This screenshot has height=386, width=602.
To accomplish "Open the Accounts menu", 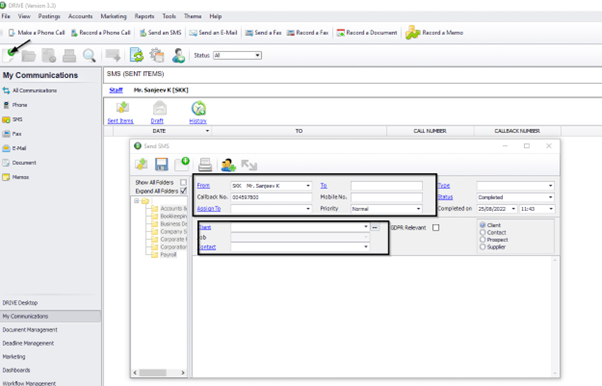I will [80, 16].
